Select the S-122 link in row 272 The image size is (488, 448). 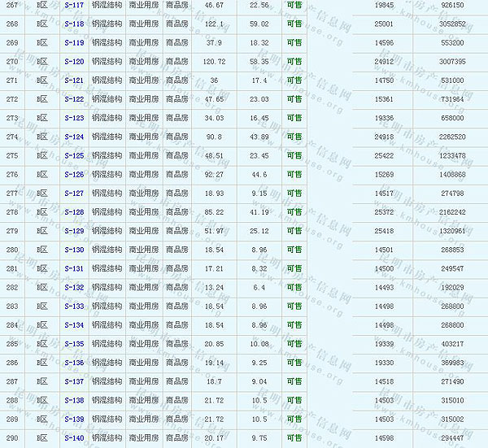click(x=73, y=99)
